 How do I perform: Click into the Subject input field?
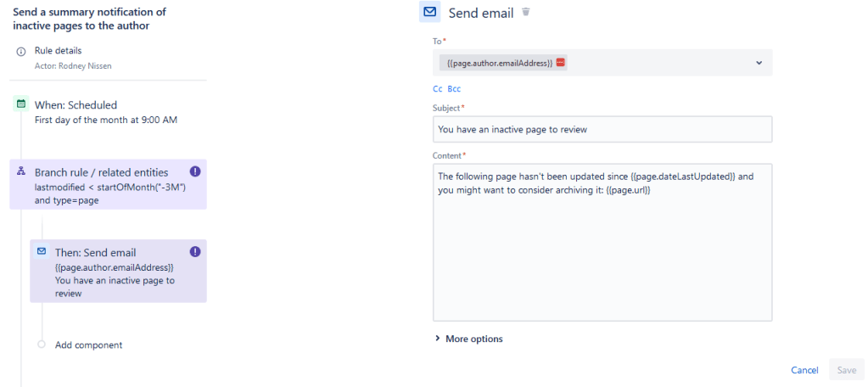click(602, 130)
